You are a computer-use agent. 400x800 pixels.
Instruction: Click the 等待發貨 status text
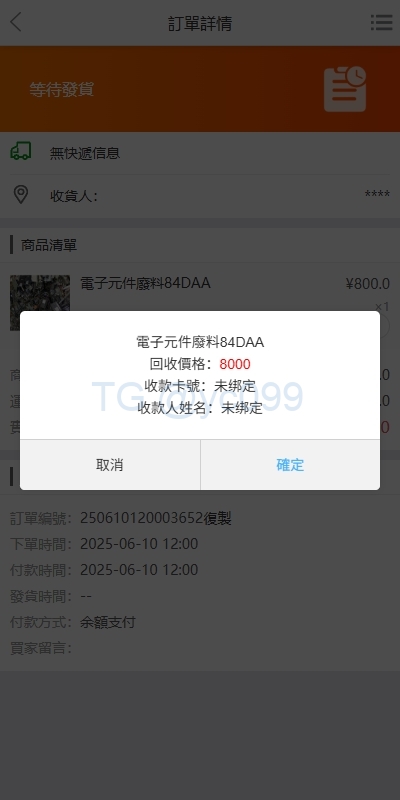pos(61,90)
